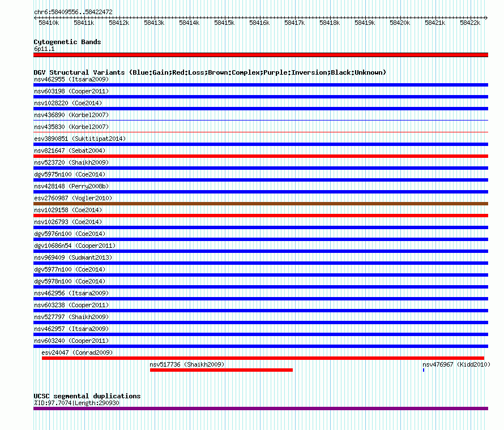Open esv24047 (Conrad2009) label
504x430 pixels.
coord(77,352)
